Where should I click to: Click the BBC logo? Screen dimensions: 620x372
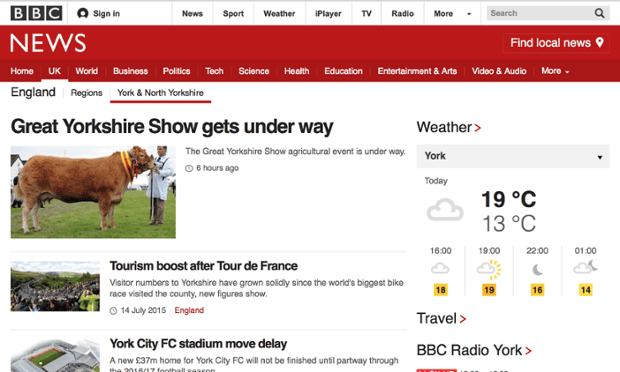36,13
